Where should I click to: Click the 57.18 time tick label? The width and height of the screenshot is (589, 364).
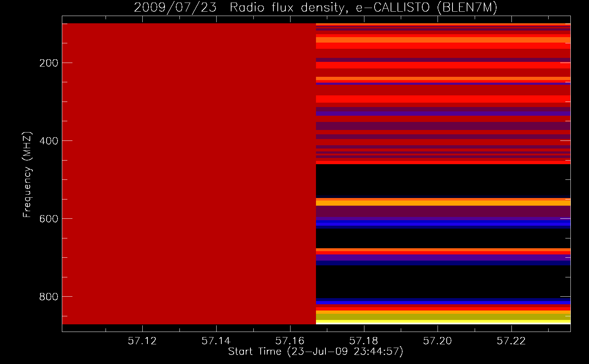(364, 341)
